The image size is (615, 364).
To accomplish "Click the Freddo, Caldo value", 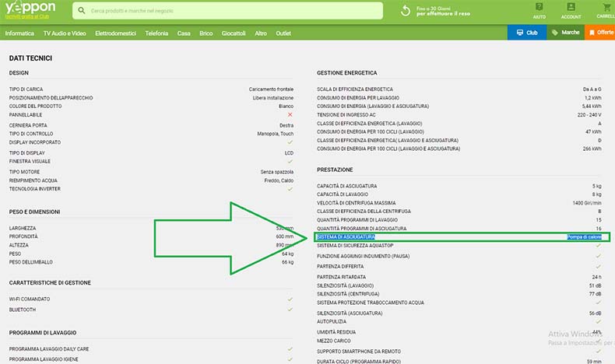I will click(279, 180).
